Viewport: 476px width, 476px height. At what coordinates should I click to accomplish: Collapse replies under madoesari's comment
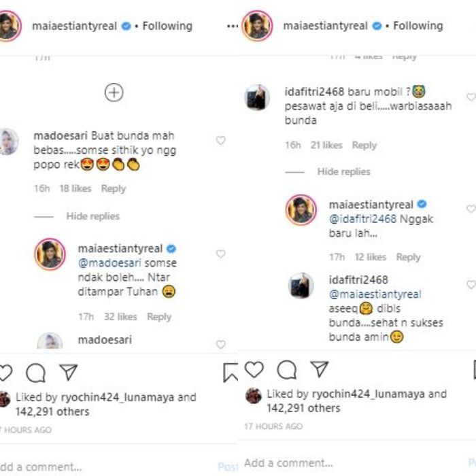click(92, 216)
